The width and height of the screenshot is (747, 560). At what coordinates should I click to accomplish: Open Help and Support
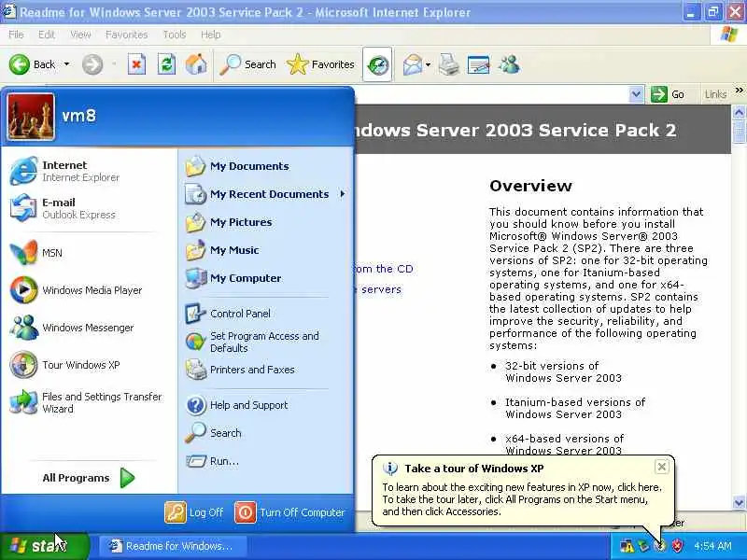point(266,405)
